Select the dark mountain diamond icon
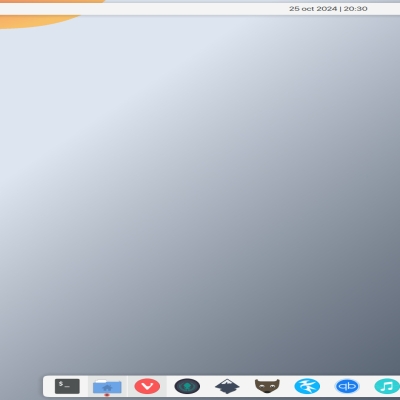This screenshot has width=400, height=400. pos(227,386)
